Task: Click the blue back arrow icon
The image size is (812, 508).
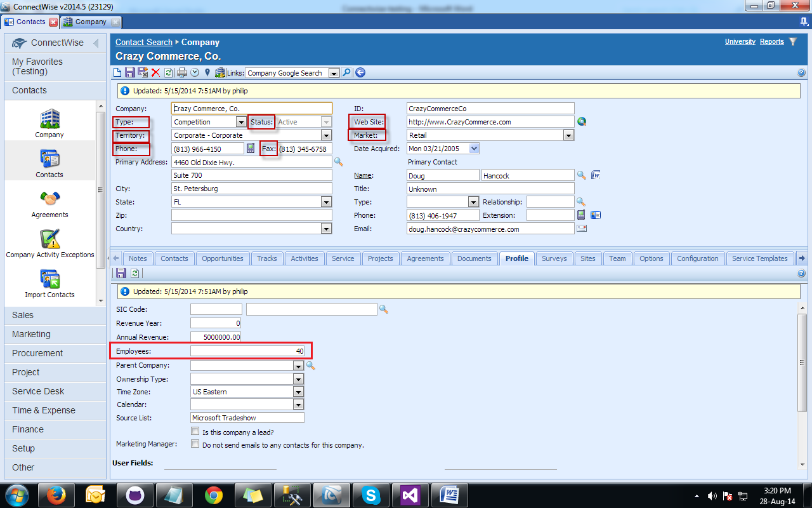Action: pyautogui.click(x=360, y=73)
